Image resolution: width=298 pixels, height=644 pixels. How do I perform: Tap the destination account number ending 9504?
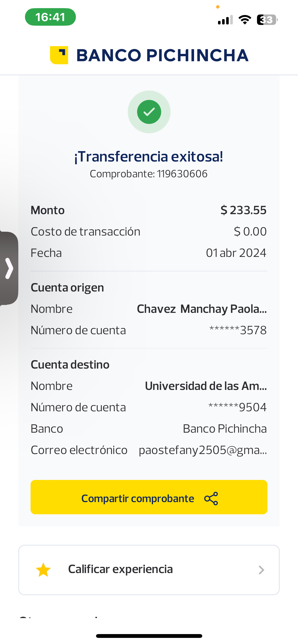pyautogui.click(x=237, y=407)
